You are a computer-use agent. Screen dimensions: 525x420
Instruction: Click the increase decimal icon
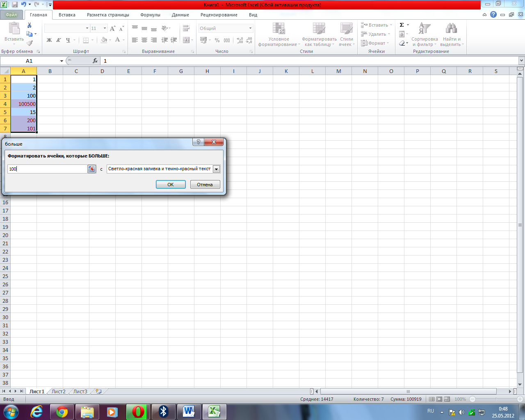[240, 40]
